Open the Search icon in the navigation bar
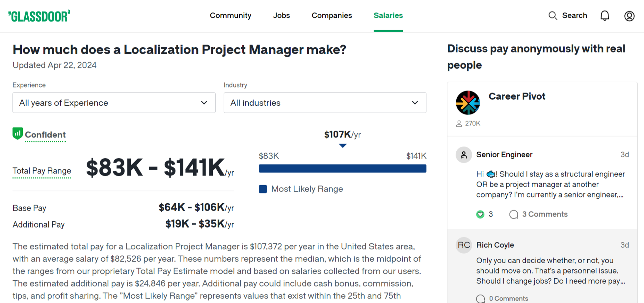The image size is (644, 303). (x=553, y=15)
